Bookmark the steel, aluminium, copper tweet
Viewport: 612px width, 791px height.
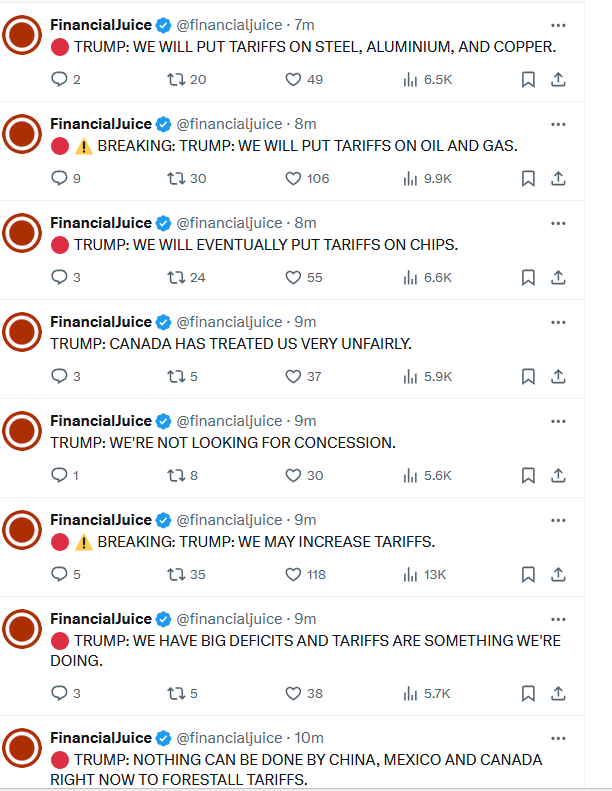click(528, 79)
